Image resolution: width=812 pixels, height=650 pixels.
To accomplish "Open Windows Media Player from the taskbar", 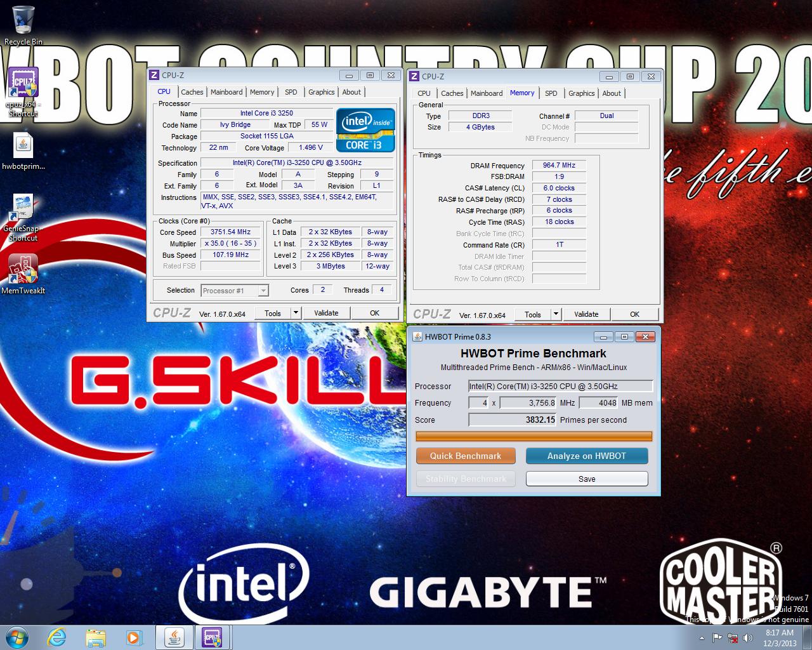I will [134, 637].
